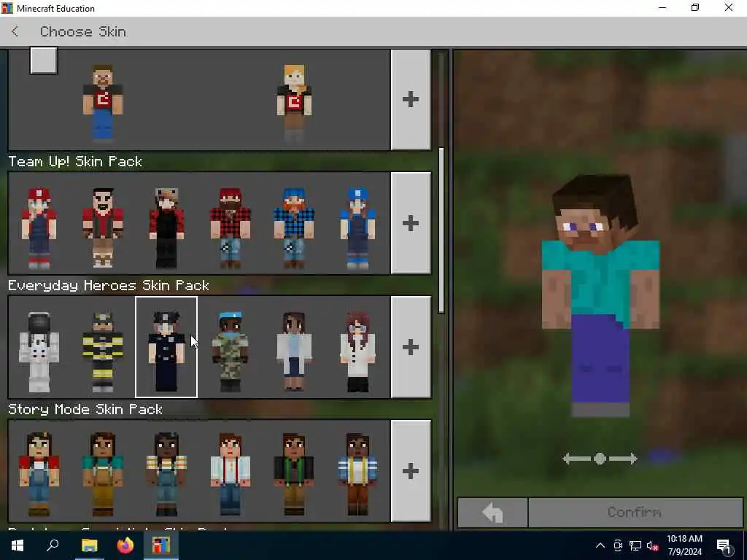Click Minecraft Education taskbar icon
Image resolution: width=747 pixels, height=560 pixels.
161,545
